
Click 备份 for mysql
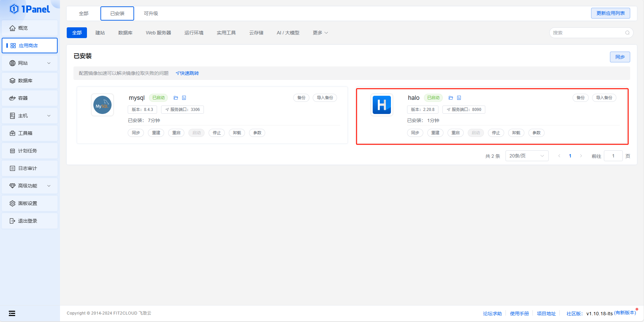point(301,98)
